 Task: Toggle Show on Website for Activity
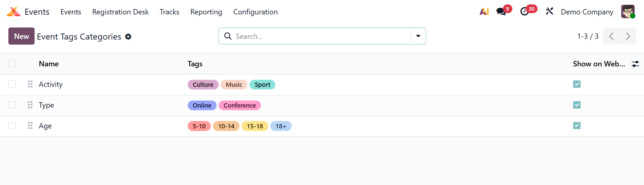click(x=577, y=84)
